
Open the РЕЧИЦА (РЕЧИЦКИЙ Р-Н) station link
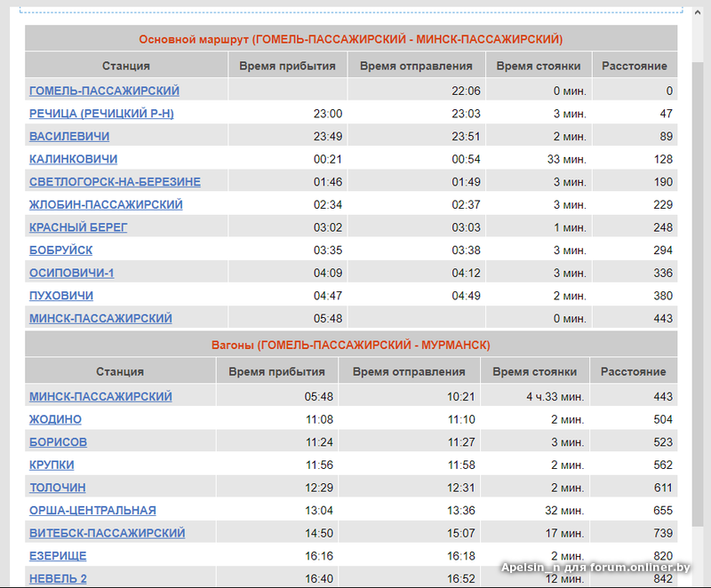(x=101, y=114)
